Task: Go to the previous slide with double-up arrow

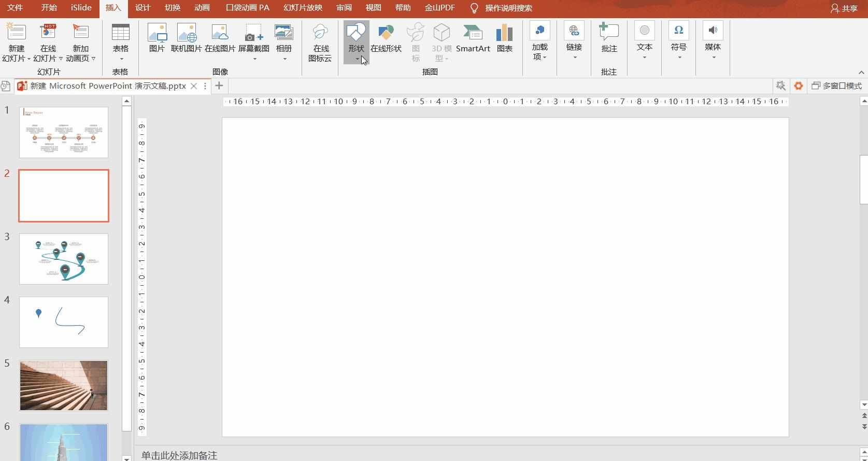Action: tap(863, 416)
